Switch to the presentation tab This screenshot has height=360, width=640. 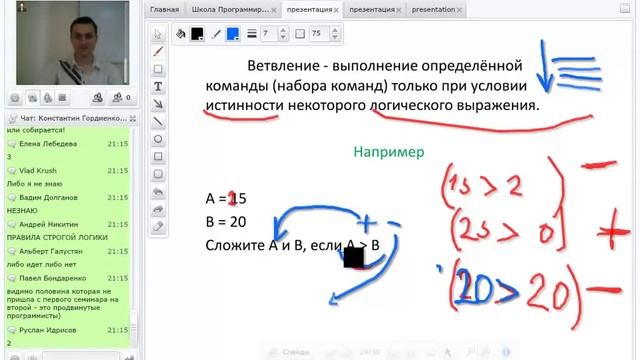click(x=433, y=9)
